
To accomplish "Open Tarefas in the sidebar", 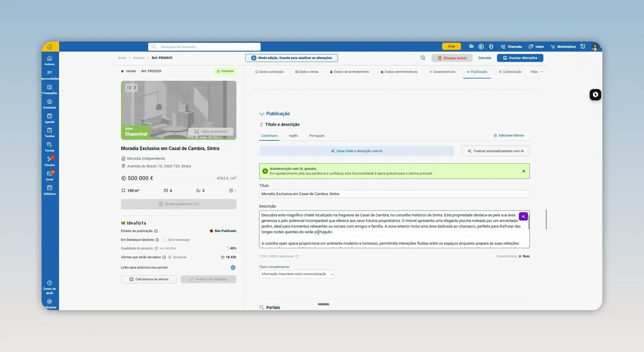I will pyautogui.click(x=50, y=133).
